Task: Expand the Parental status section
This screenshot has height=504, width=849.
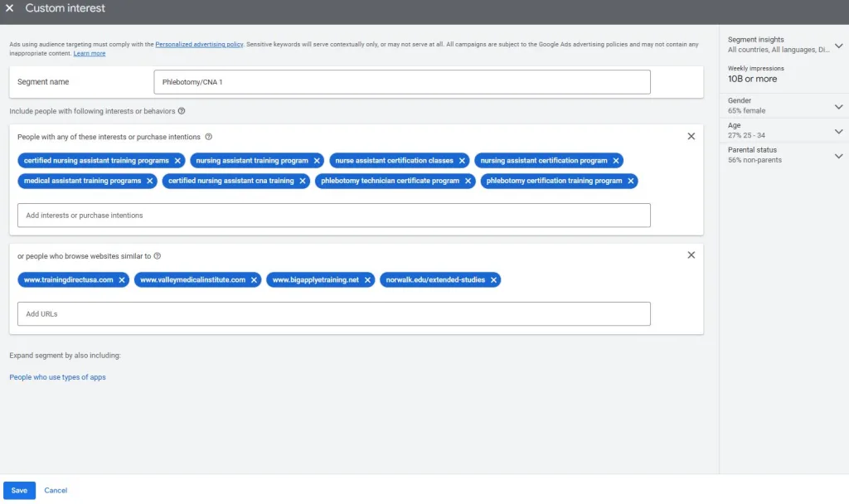Action: tap(838, 156)
